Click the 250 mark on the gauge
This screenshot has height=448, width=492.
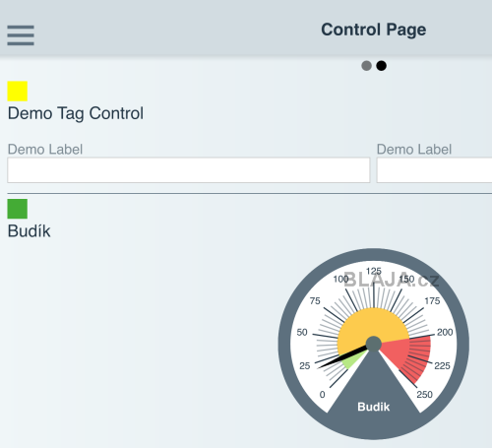424,394
